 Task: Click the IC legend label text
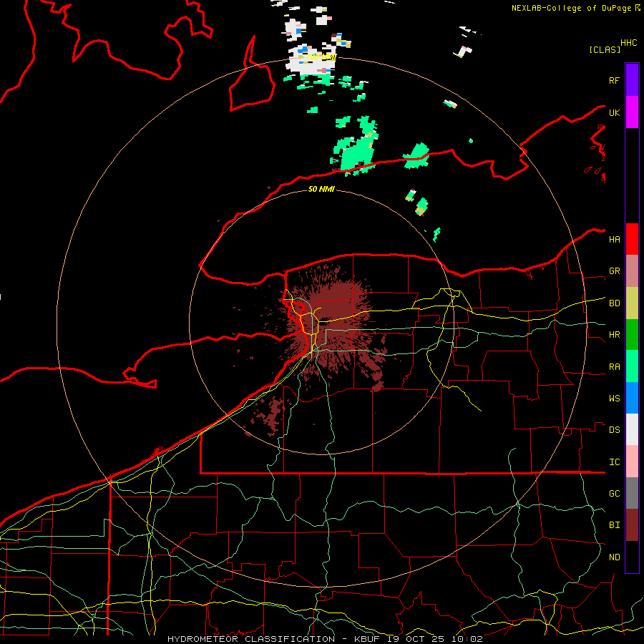click(614, 462)
